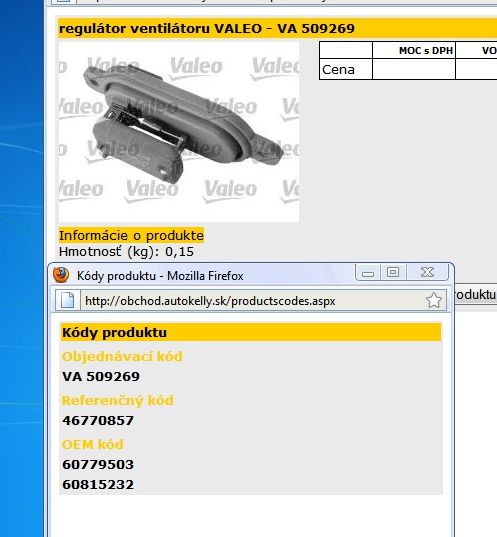Click the page identity icon beside the URL

coord(67,300)
